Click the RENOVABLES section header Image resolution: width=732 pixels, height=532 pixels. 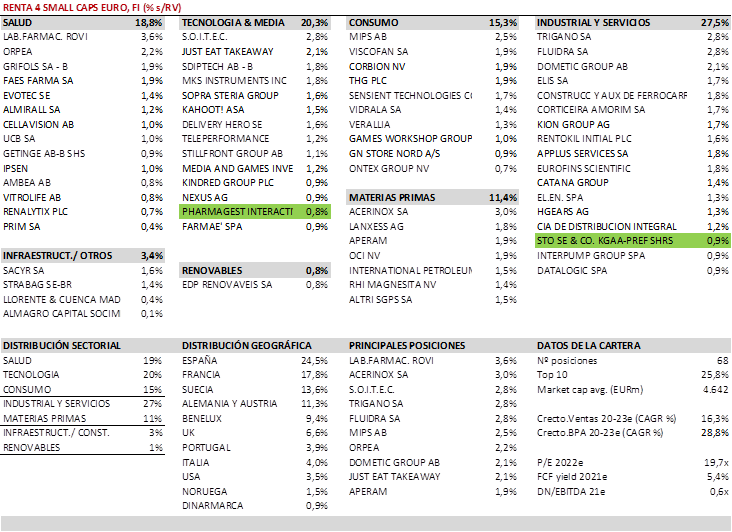click(x=255, y=270)
